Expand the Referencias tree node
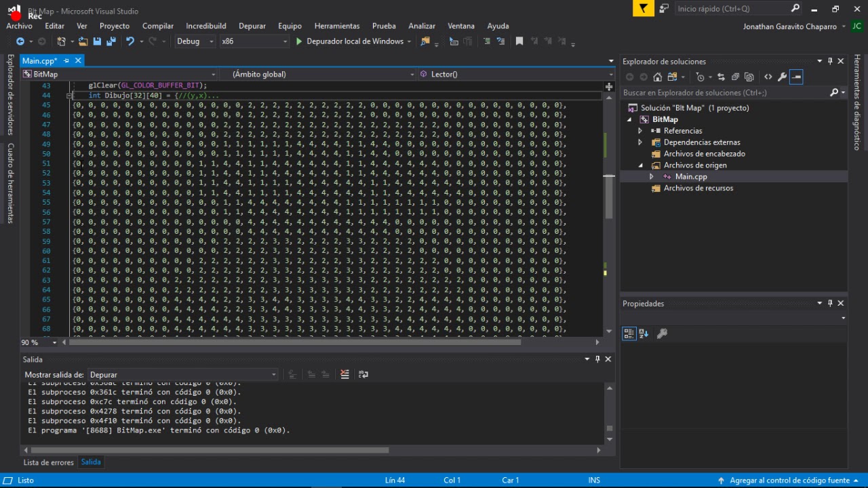The image size is (868, 488). (x=640, y=131)
